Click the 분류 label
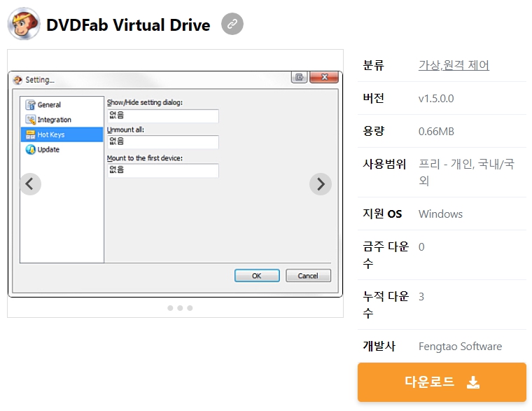This screenshot has width=532, height=411. click(x=374, y=65)
